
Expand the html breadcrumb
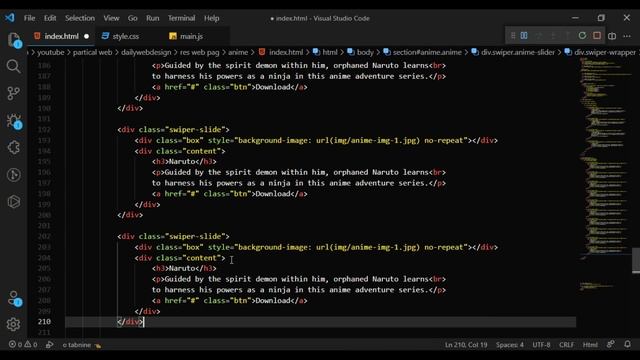click(325, 52)
